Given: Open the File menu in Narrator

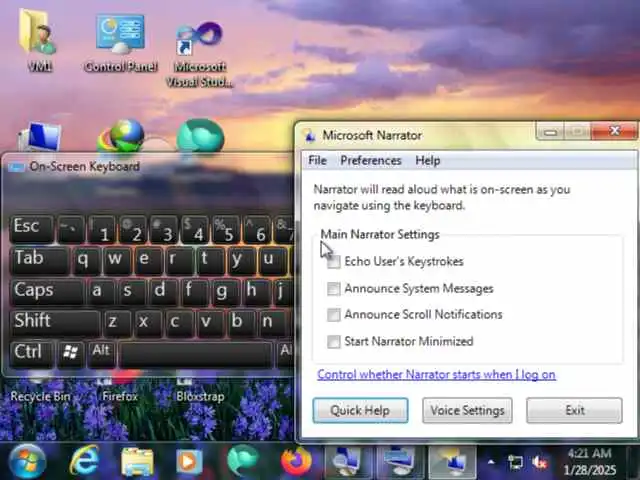Looking at the screenshot, I should click(317, 160).
